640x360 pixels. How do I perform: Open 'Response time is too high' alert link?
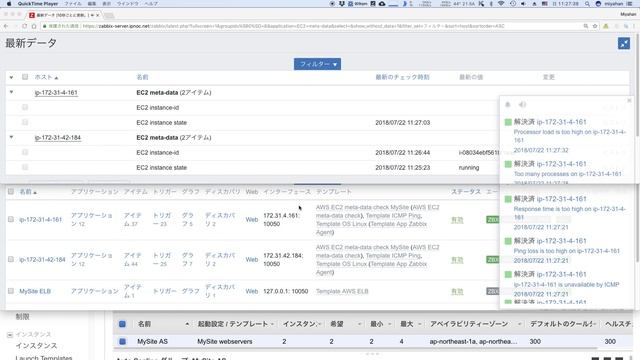(x=569, y=213)
